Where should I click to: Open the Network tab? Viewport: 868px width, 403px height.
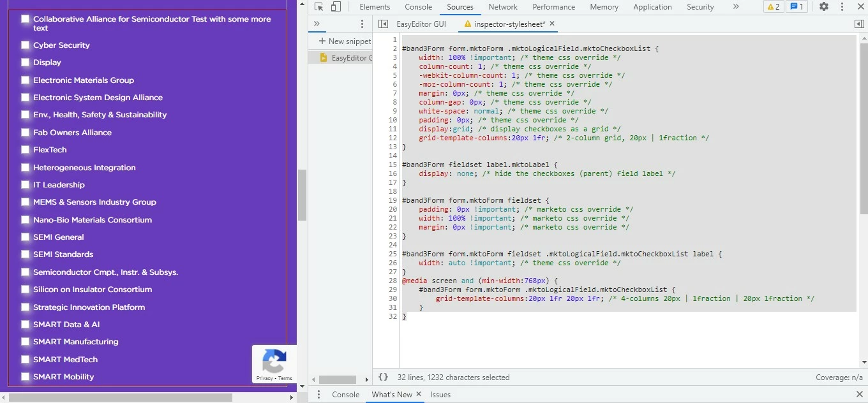pyautogui.click(x=503, y=7)
